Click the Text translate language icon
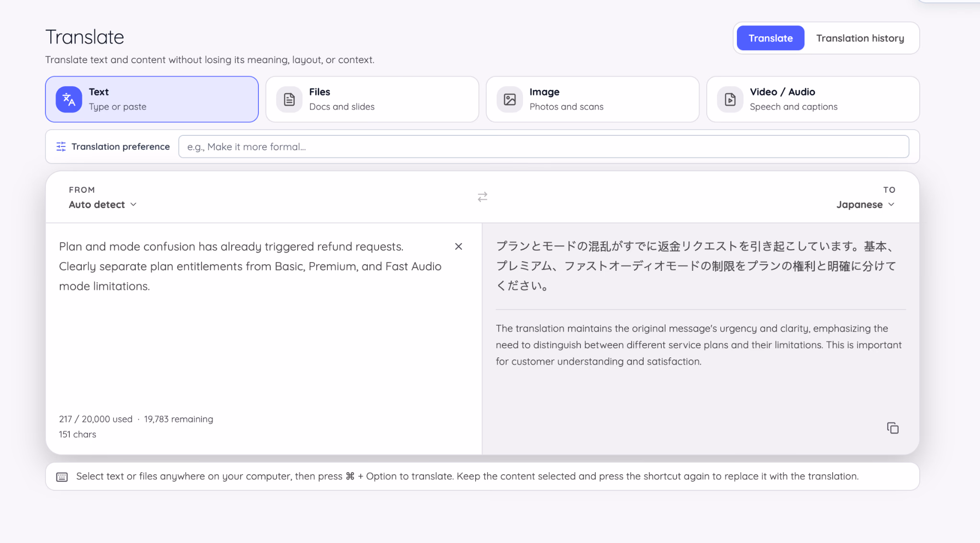Viewport: 980px width, 543px height. coord(69,100)
